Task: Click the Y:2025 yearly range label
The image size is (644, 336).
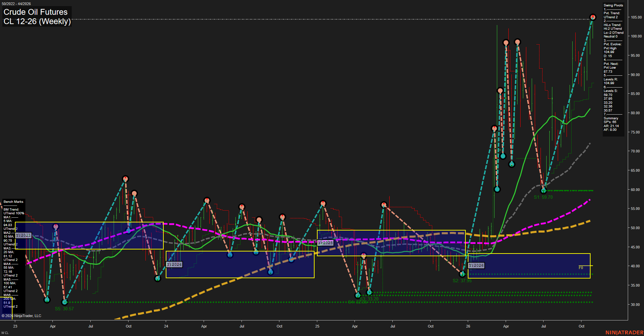Action: (x=325, y=243)
